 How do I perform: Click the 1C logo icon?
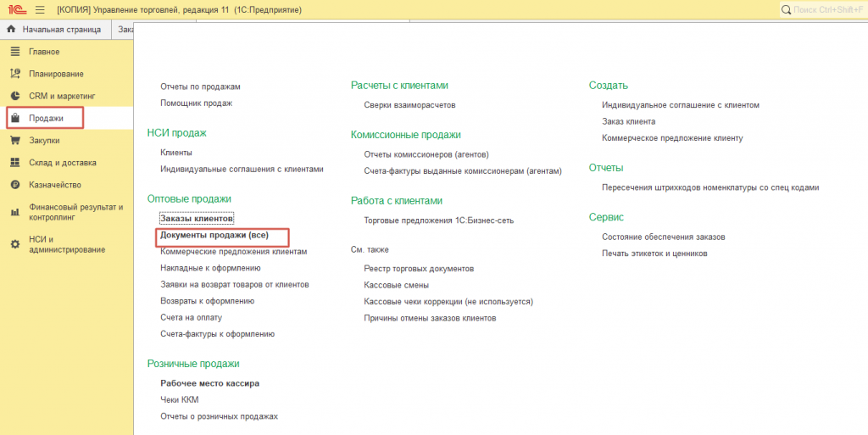(x=17, y=10)
